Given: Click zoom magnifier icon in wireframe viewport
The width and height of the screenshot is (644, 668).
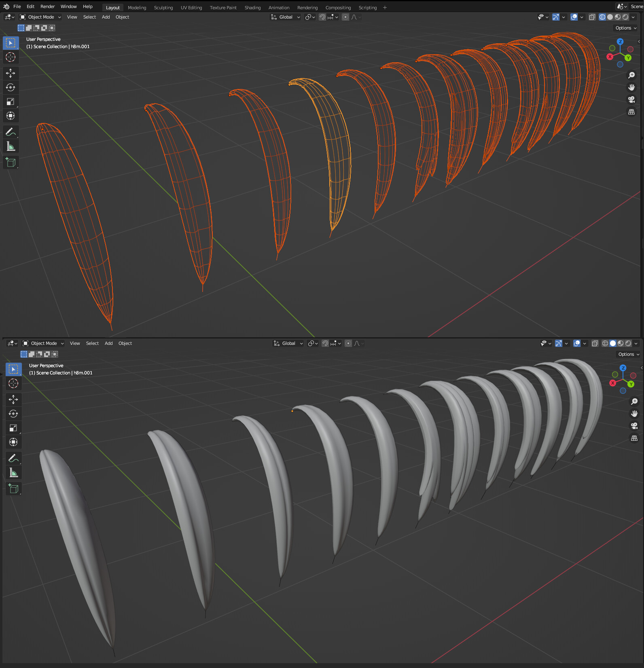Looking at the screenshot, I should pos(631,75).
